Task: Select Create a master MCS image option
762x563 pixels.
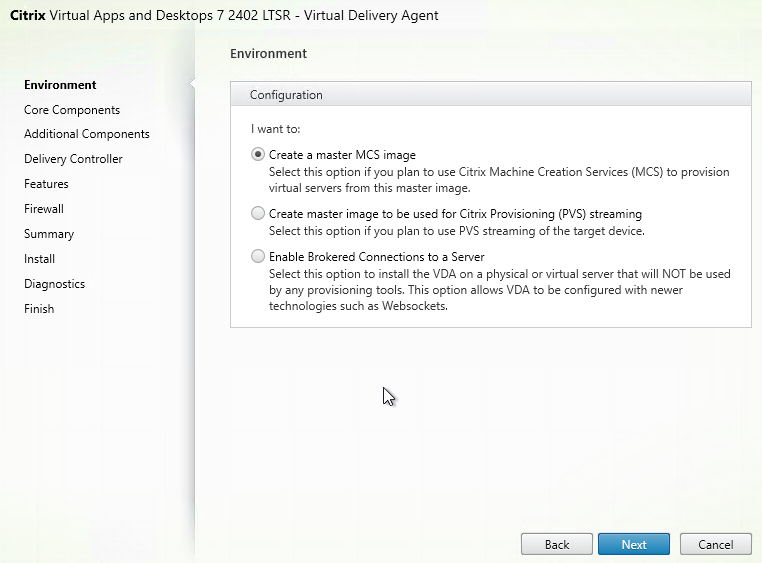Action: coord(258,154)
